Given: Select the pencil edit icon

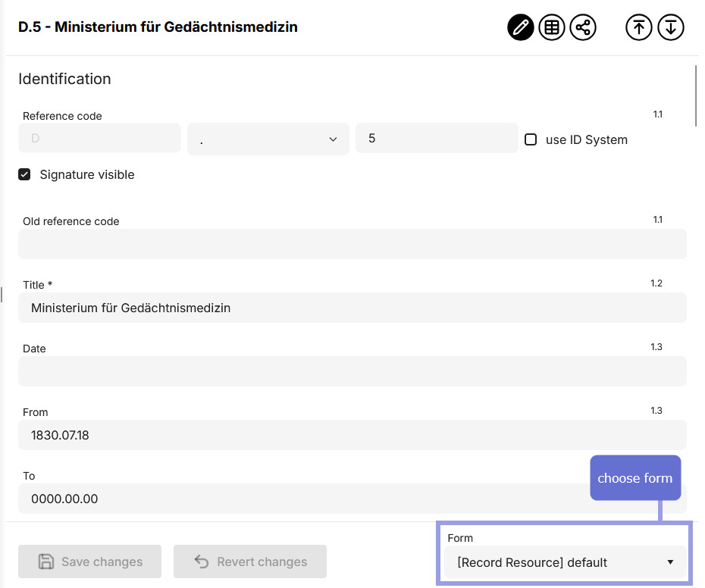Looking at the screenshot, I should pos(521,27).
